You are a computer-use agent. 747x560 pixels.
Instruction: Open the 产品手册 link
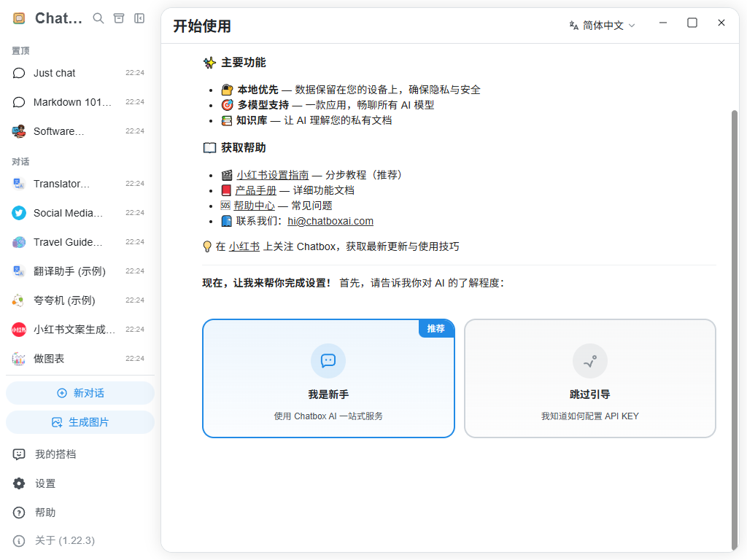coord(256,190)
